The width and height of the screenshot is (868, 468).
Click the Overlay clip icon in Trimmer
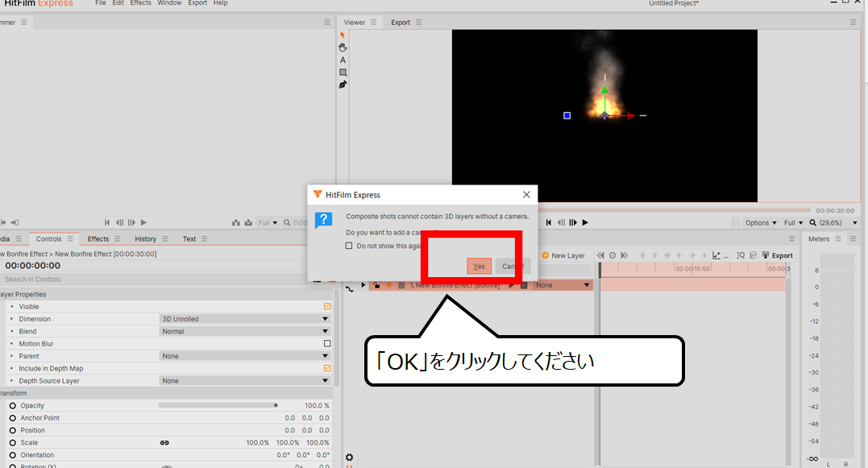click(248, 222)
